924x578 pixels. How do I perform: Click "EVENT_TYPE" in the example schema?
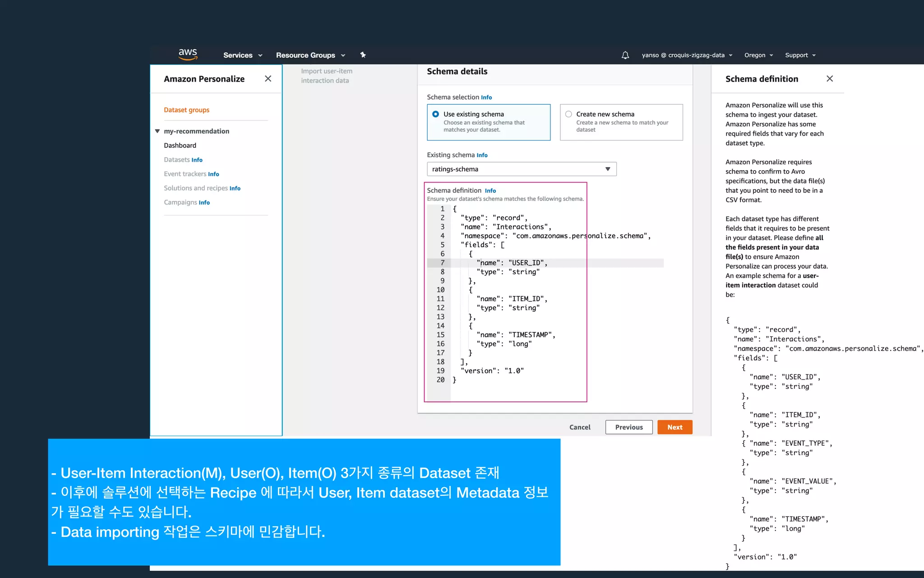806,443
